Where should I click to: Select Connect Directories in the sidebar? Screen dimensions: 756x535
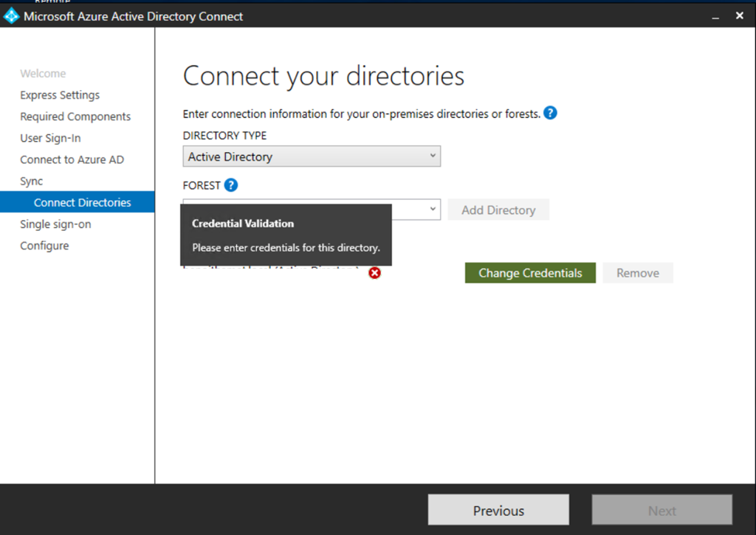[82, 202]
